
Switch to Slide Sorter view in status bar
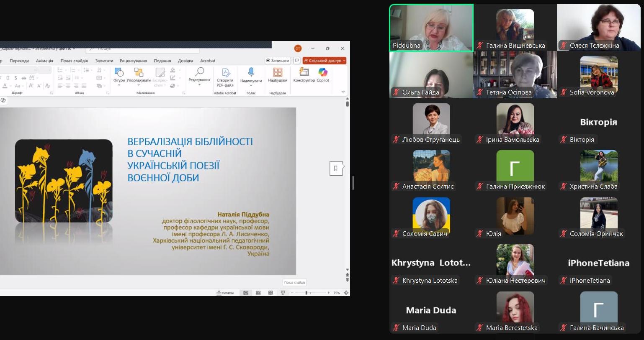tap(258, 293)
